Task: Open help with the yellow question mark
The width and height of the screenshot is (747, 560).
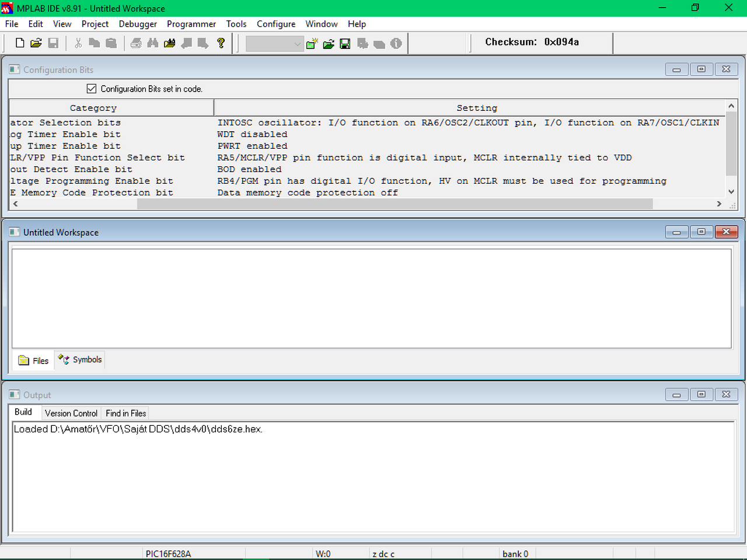Action: 221,43
